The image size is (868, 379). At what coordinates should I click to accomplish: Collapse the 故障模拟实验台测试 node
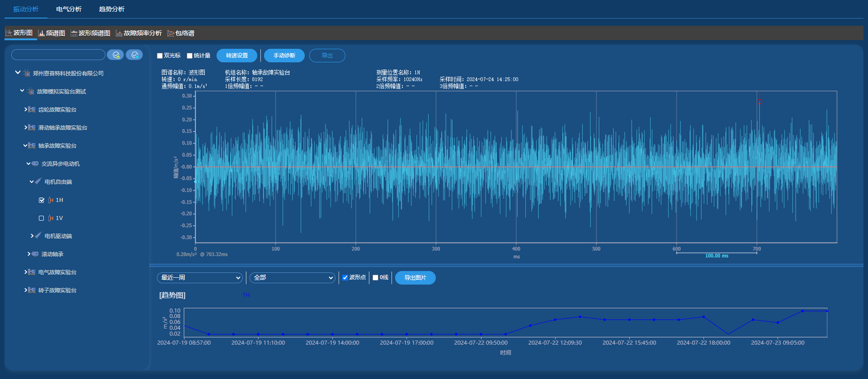point(22,91)
